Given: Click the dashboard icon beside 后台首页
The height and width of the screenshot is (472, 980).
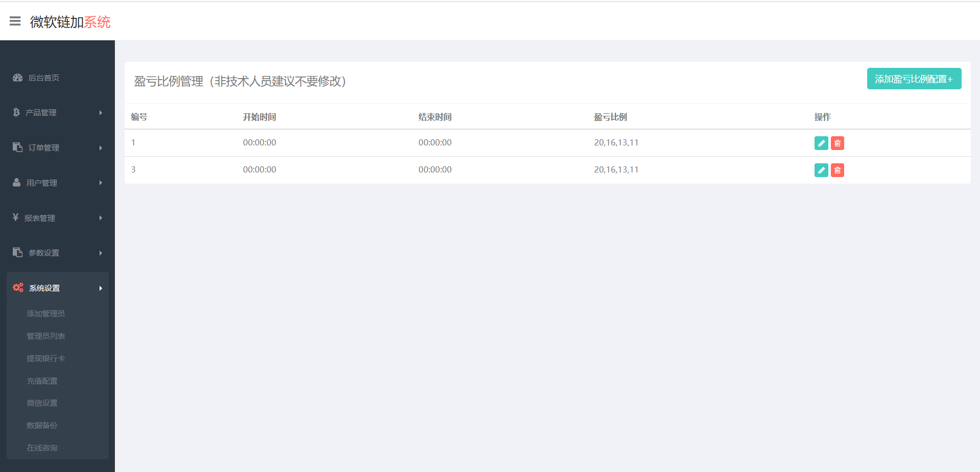Looking at the screenshot, I should coord(18,78).
